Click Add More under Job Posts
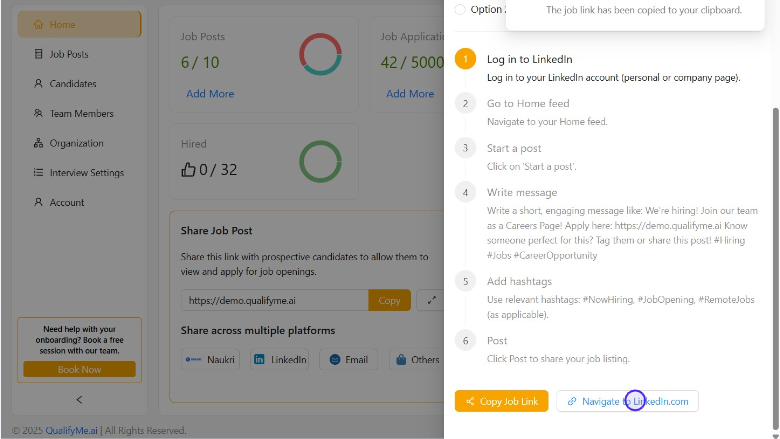780x439 pixels. pos(210,94)
